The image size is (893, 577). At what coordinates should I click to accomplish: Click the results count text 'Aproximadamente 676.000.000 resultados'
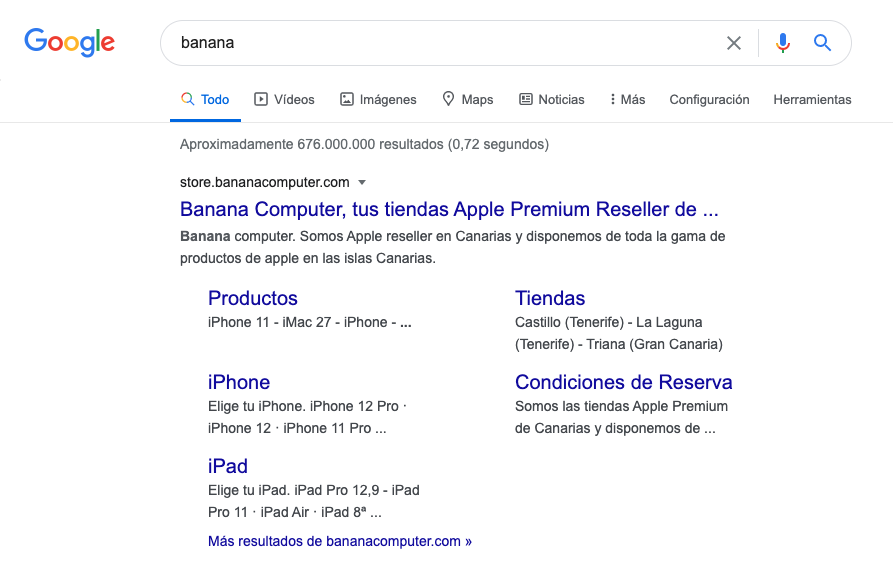coord(312,145)
